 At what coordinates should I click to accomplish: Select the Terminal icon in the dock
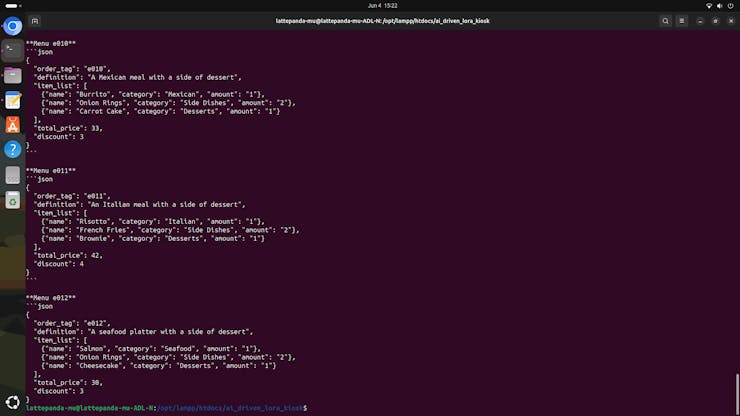point(13,51)
